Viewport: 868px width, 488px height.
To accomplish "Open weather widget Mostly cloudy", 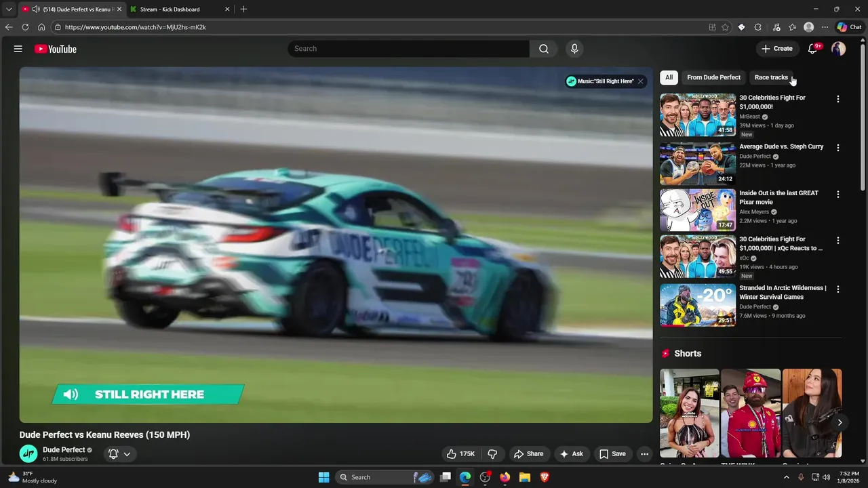I will pyautogui.click(x=32, y=477).
